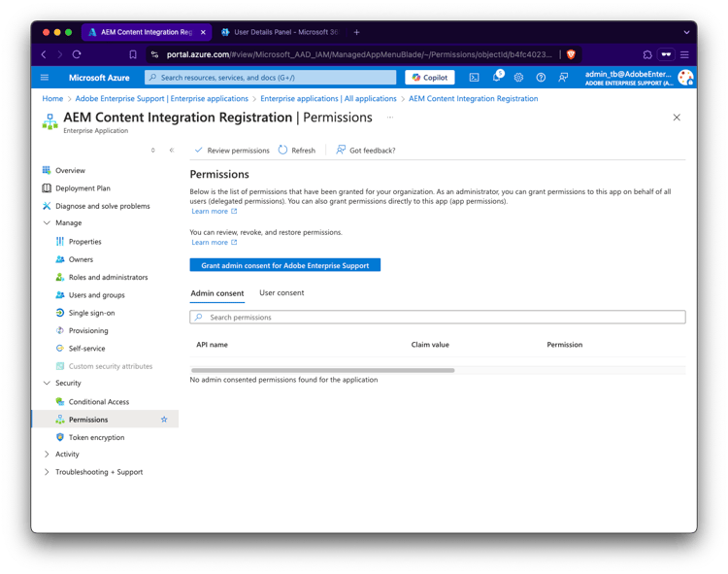
Task: Open the notifications bell
Action: [x=497, y=77]
